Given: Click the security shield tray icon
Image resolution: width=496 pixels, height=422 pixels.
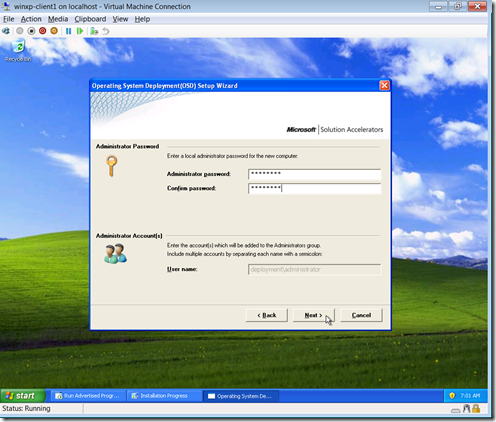Looking at the screenshot, I should (452, 396).
